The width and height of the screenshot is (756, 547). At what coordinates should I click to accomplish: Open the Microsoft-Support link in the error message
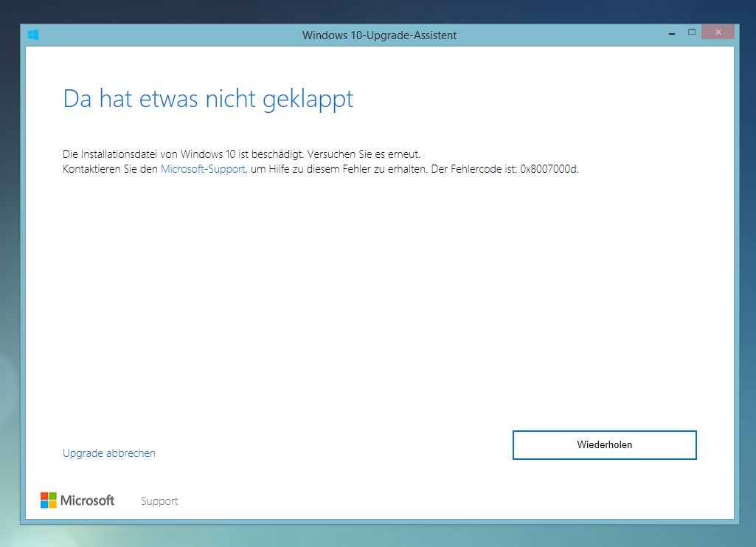pos(203,169)
